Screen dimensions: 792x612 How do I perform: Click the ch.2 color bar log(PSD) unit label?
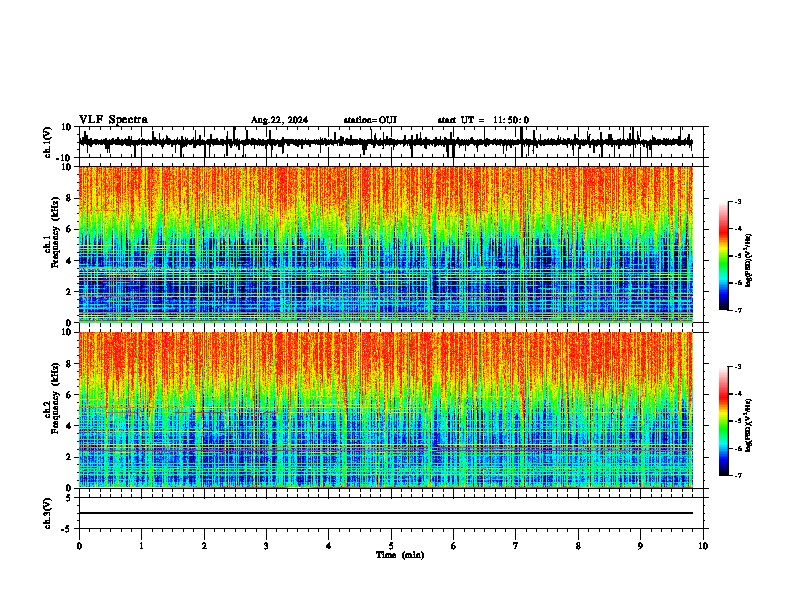(x=748, y=425)
